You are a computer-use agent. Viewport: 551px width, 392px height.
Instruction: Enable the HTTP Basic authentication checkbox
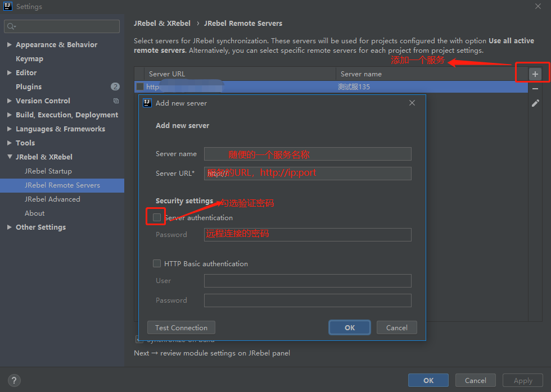[x=157, y=263]
